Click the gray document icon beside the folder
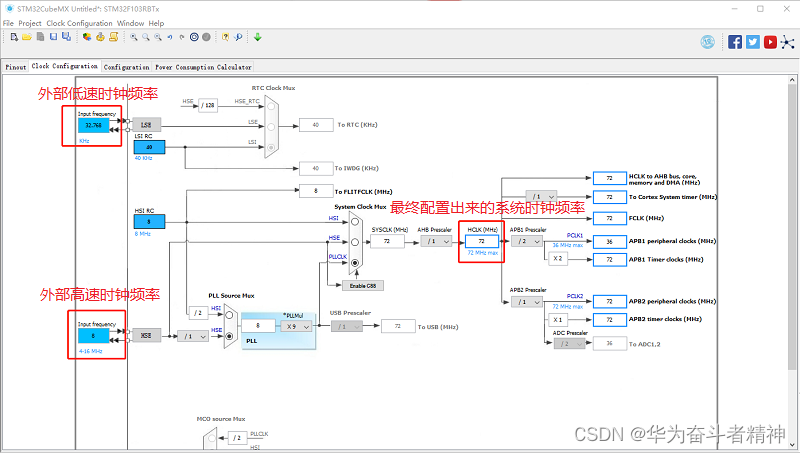This screenshot has height=453, width=800. (40, 37)
